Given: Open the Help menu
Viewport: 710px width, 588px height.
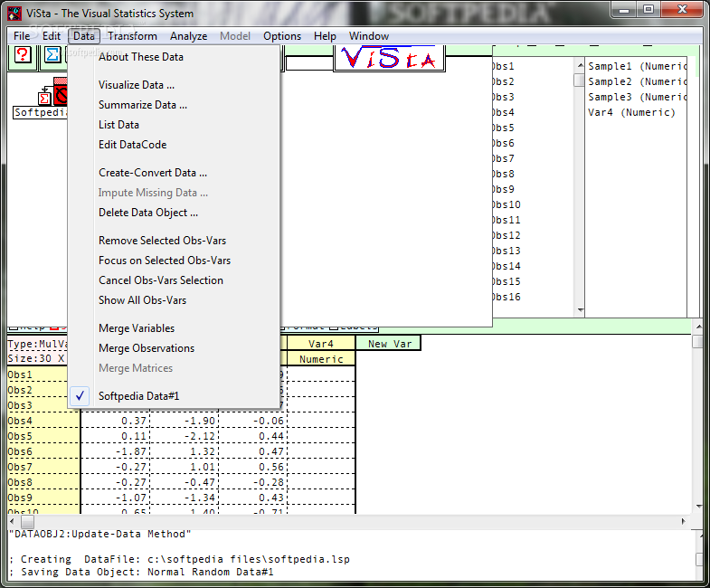Looking at the screenshot, I should (325, 36).
